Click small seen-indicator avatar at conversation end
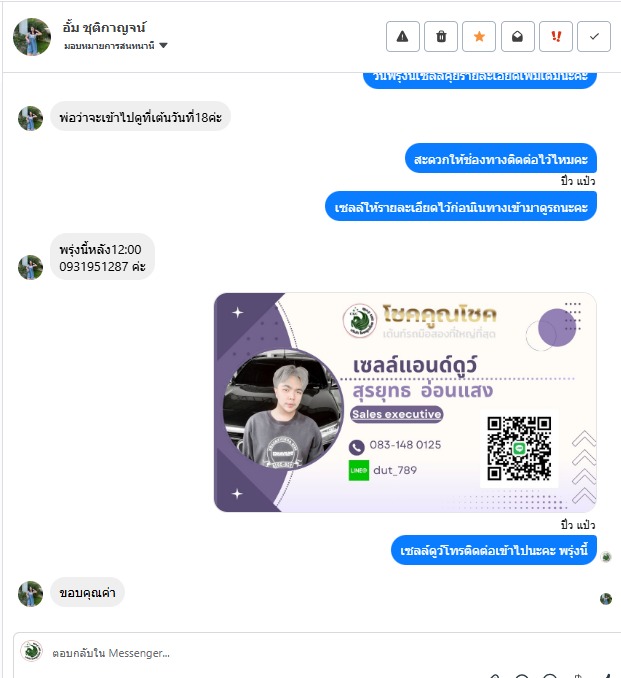 click(606, 599)
